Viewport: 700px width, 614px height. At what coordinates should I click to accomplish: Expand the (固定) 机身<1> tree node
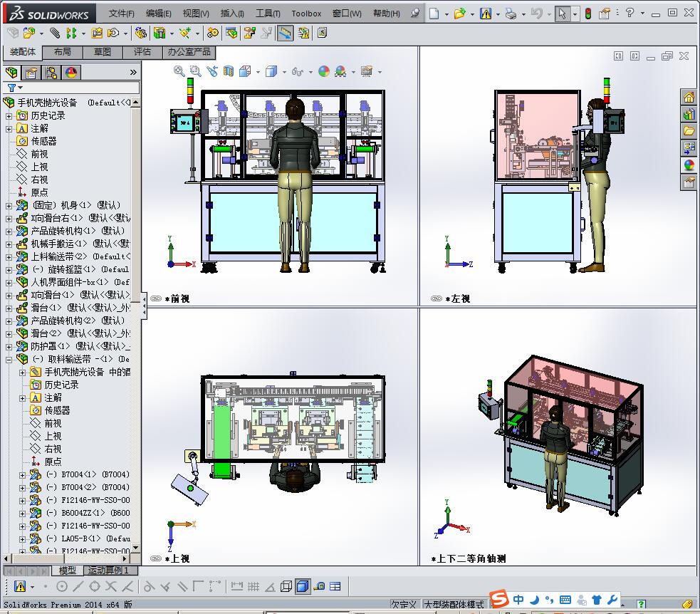pos(9,206)
